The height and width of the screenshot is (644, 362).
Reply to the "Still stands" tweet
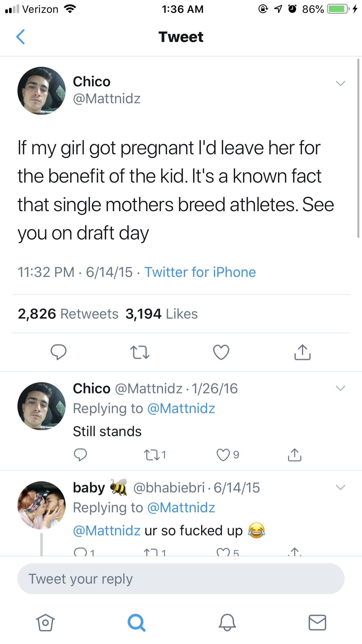pos(80,455)
